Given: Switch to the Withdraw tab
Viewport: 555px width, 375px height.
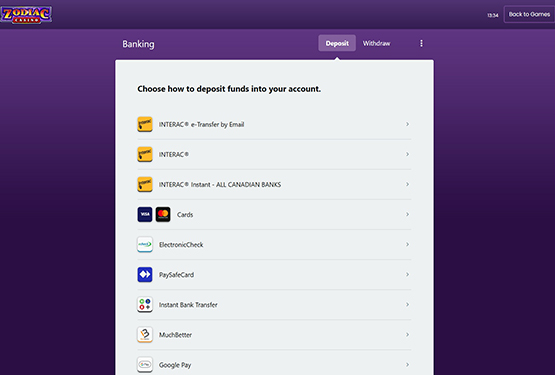Looking at the screenshot, I should tap(376, 43).
